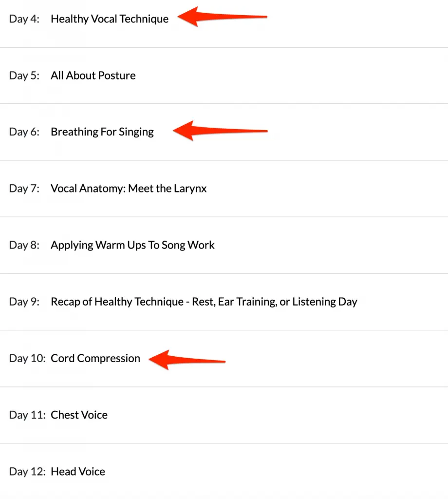Open the Recap of Healthy Technique lesson
This screenshot has width=448, height=499.
204,302
